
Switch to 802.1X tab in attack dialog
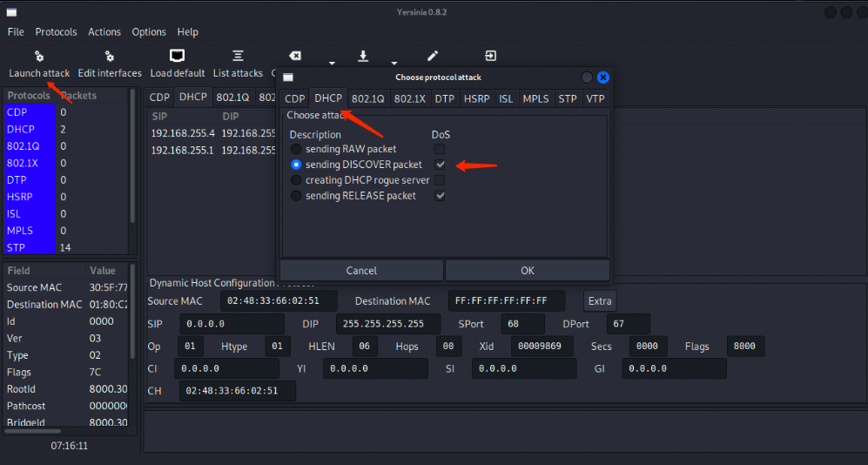(x=410, y=98)
